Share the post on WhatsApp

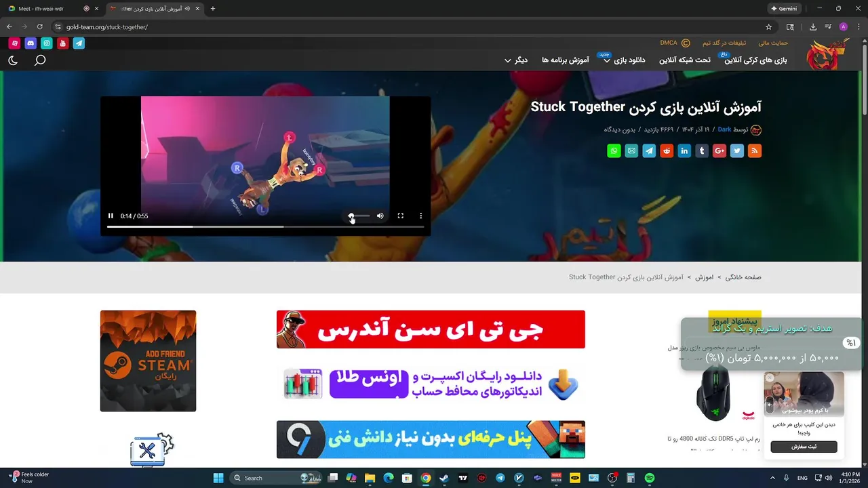[614, 151]
